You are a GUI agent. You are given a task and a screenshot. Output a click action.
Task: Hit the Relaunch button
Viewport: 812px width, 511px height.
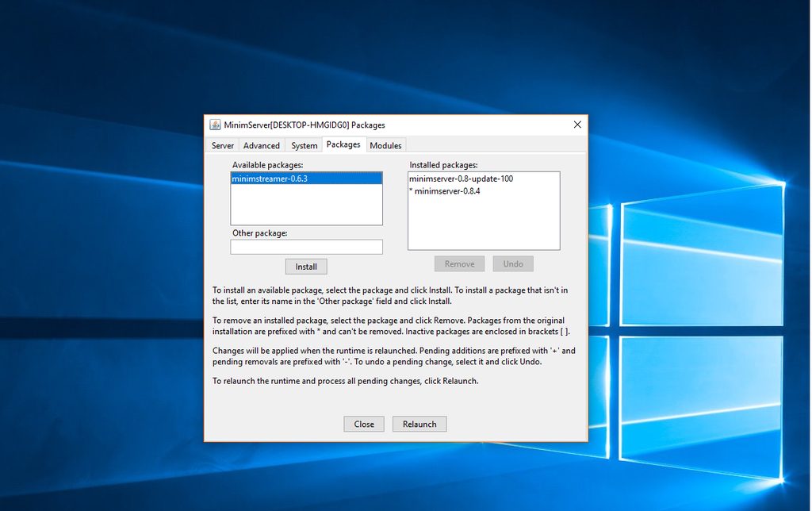pyautogui.click(x=419, y=424)
